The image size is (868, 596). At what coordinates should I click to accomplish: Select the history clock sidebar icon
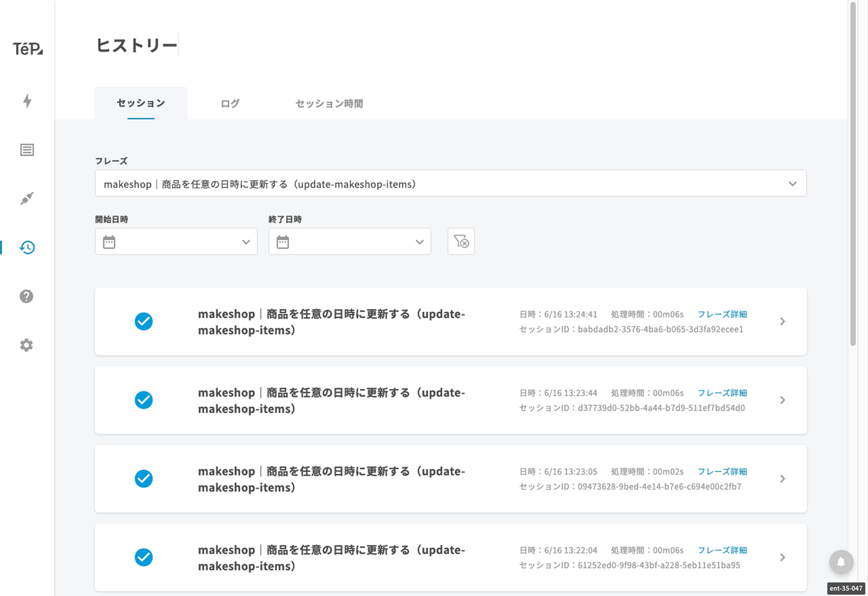click(27, 247)
